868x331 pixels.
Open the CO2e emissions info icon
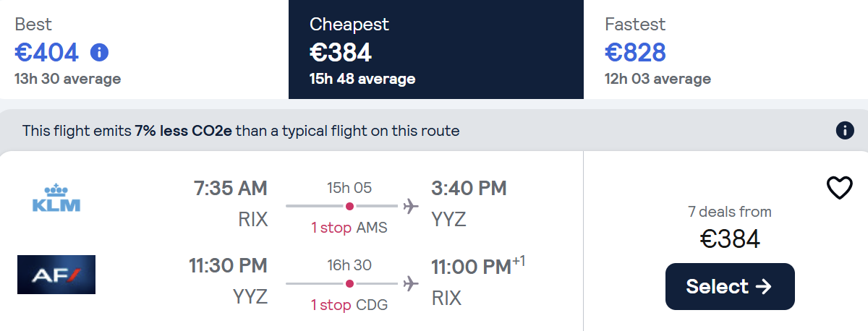[844, 131]
